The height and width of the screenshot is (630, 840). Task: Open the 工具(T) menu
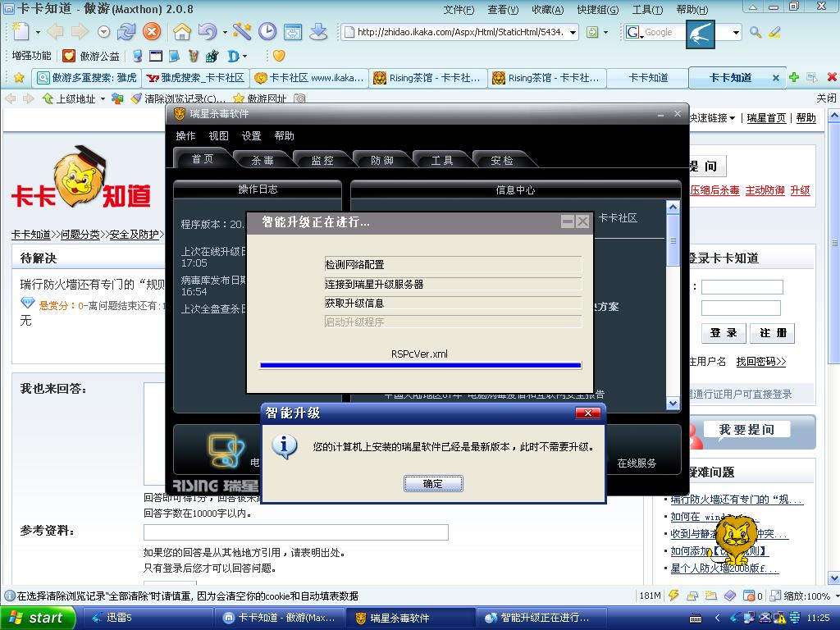(647, 9)
